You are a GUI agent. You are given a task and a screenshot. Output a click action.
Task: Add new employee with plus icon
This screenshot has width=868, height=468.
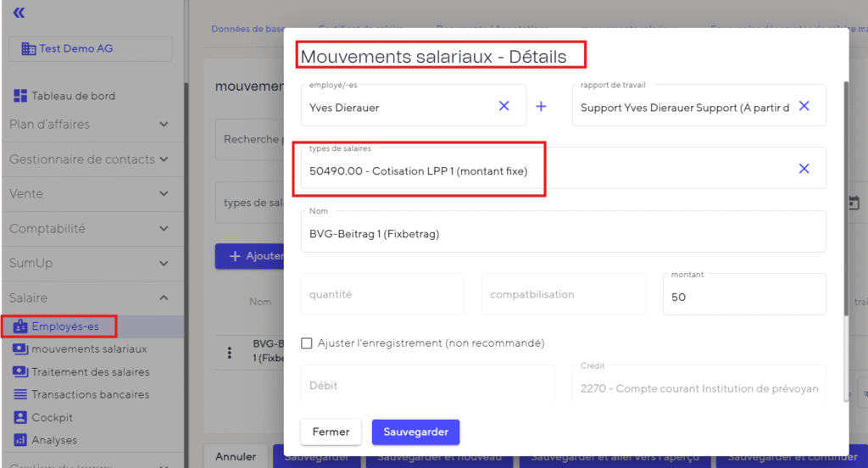pos(541,107)
